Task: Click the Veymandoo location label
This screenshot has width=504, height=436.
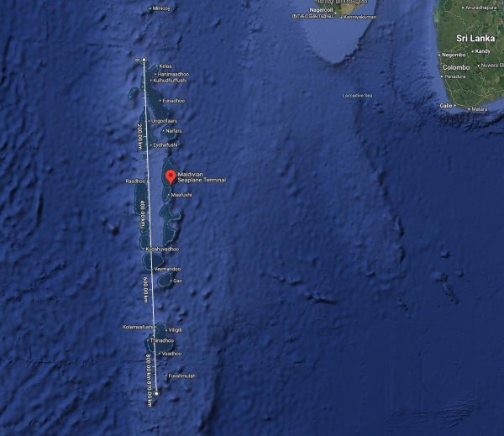Action: [x=166, y=269]
